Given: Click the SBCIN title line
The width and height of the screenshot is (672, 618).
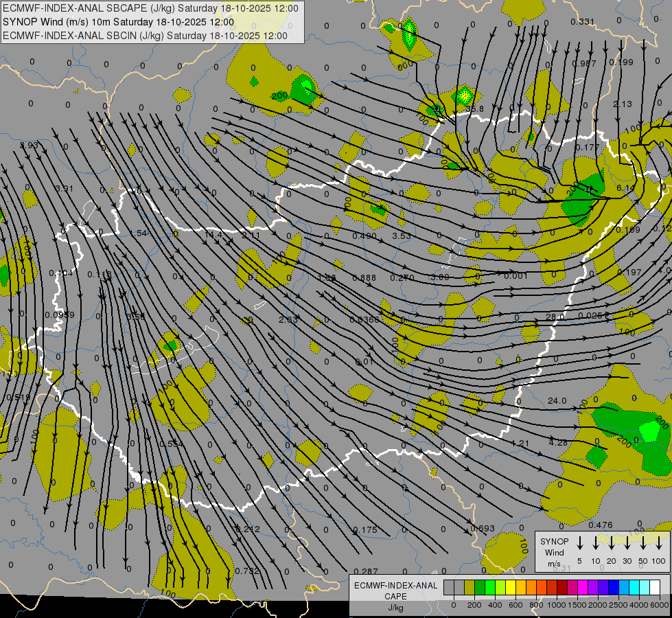Looking at the screenshot, I should [x=145, y=36].
